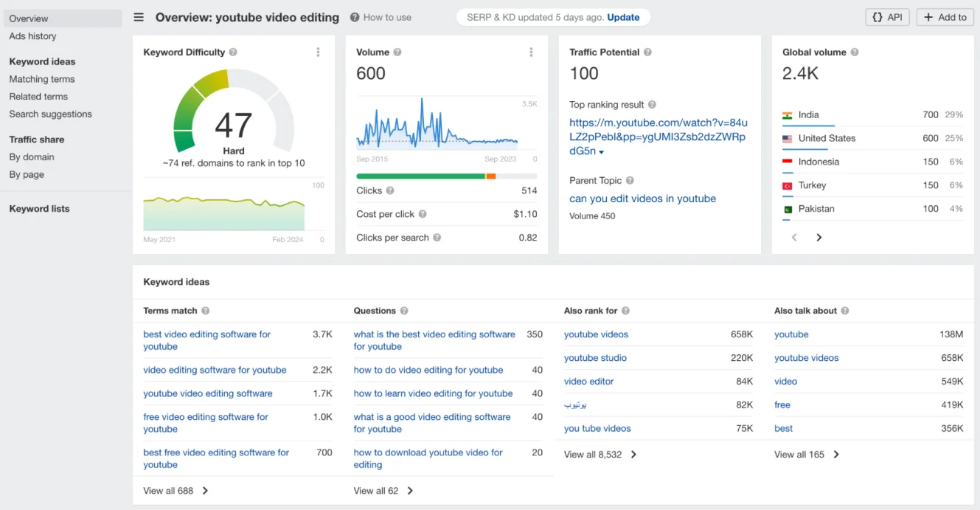Open Traffic share By page
This screenshot has height=510, width=980.
tap(27, 175)
